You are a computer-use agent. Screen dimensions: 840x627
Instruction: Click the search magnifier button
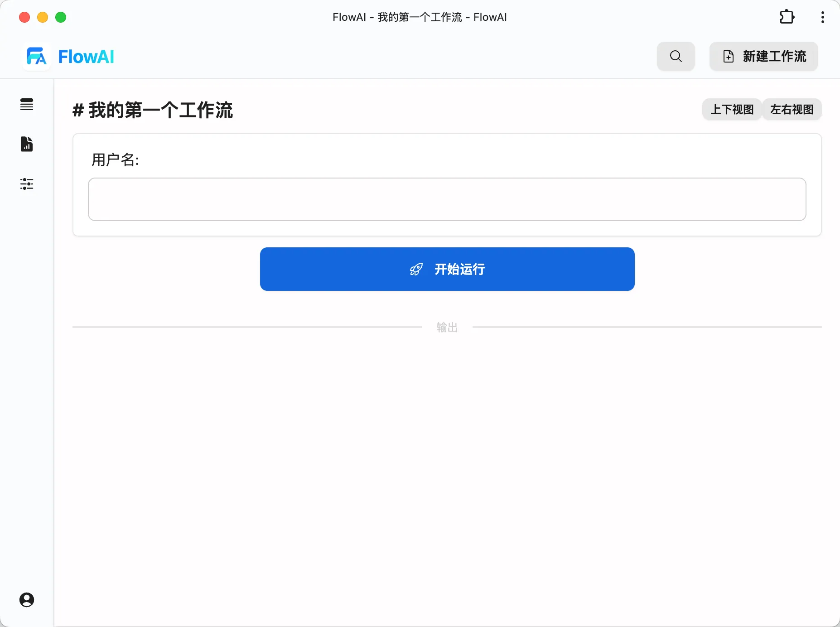pos(676,56)
